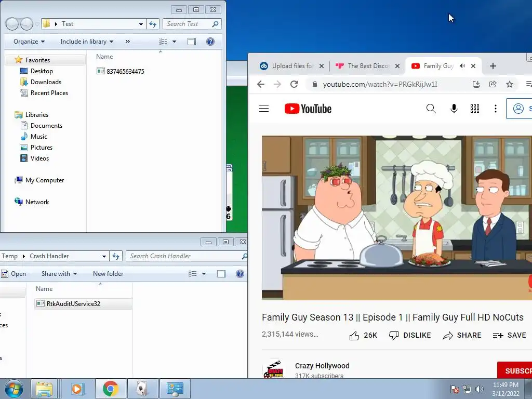Image resolution: width=532 pixels, height=399 pixels.
Task: Open Share with dropdown in Crash Handler
Action: [59, 273]
